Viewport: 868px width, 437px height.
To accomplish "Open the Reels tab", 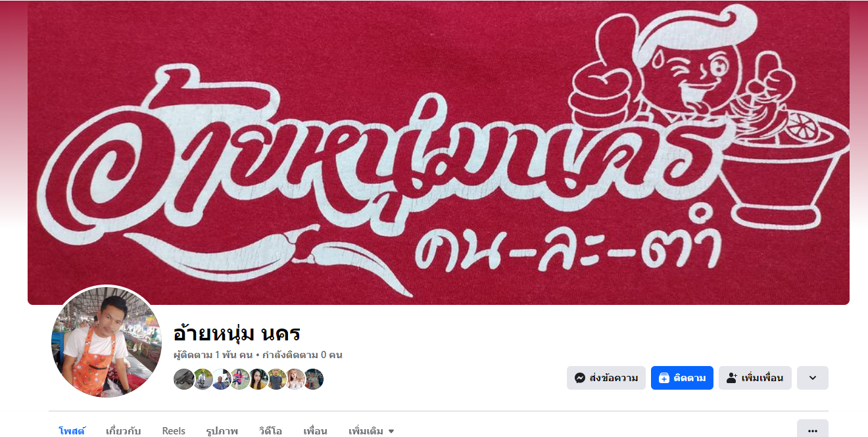I will tap(174, 431).
